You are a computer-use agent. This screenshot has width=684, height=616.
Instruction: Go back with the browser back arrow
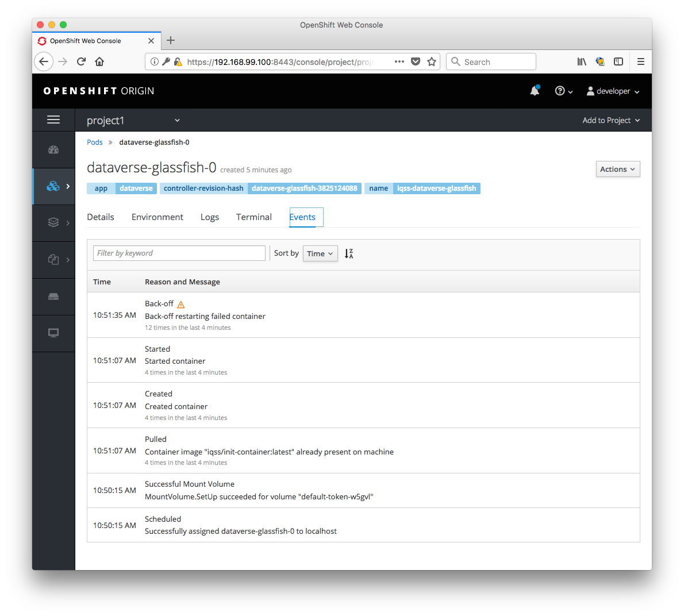coord(44,61)
